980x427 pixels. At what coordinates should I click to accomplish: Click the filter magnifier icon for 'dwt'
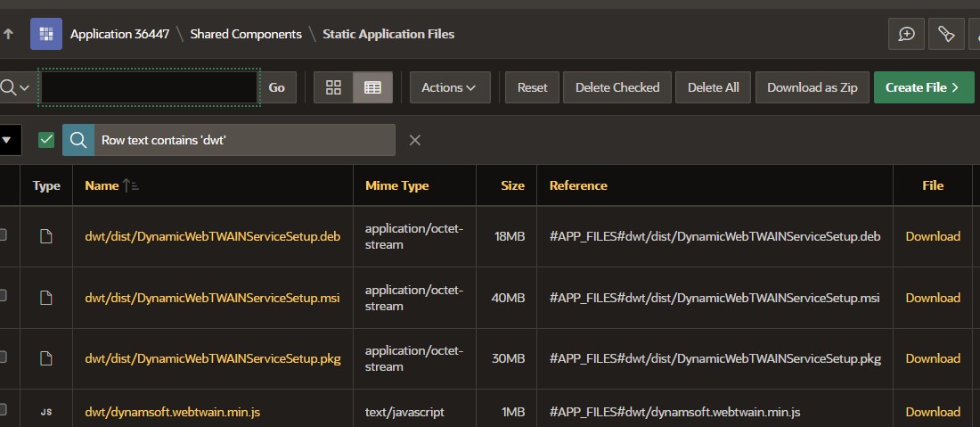pos(78,140)
